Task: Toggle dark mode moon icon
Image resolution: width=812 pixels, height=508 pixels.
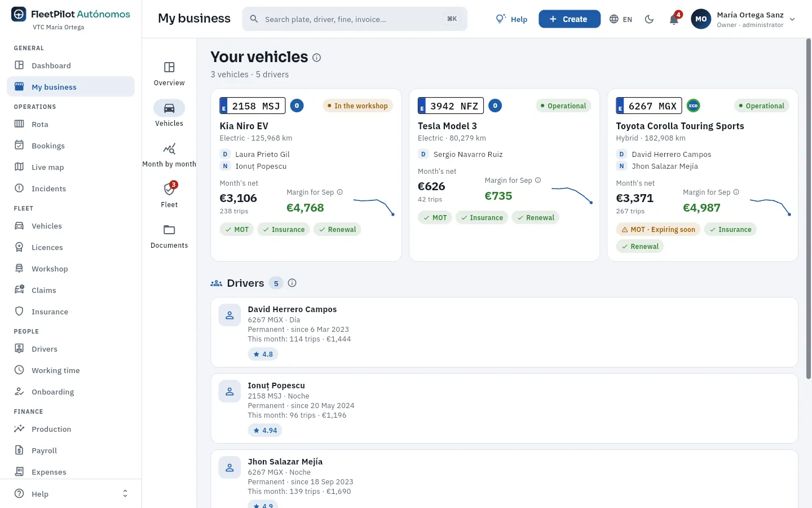Action: (x=649, y=19)
